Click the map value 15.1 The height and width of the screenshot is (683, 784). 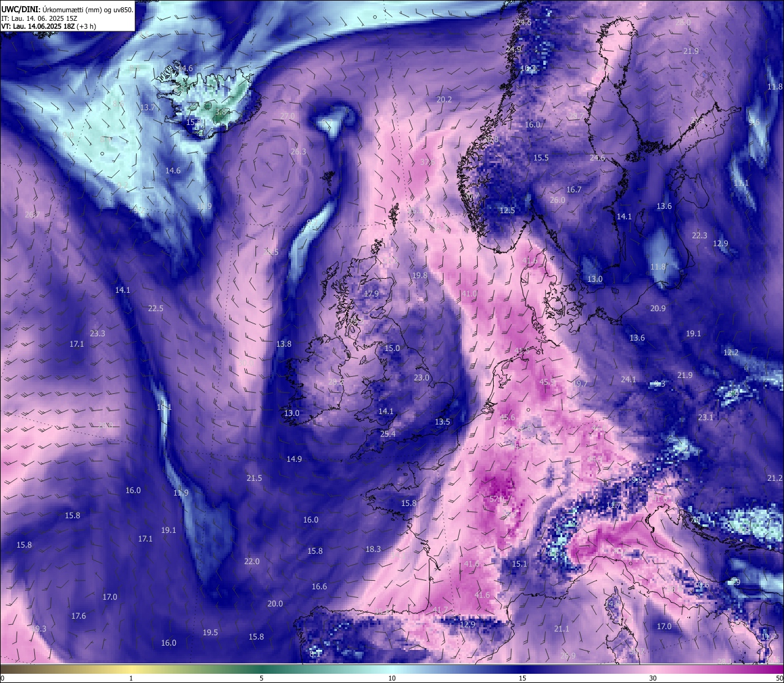tap(519, 564)
